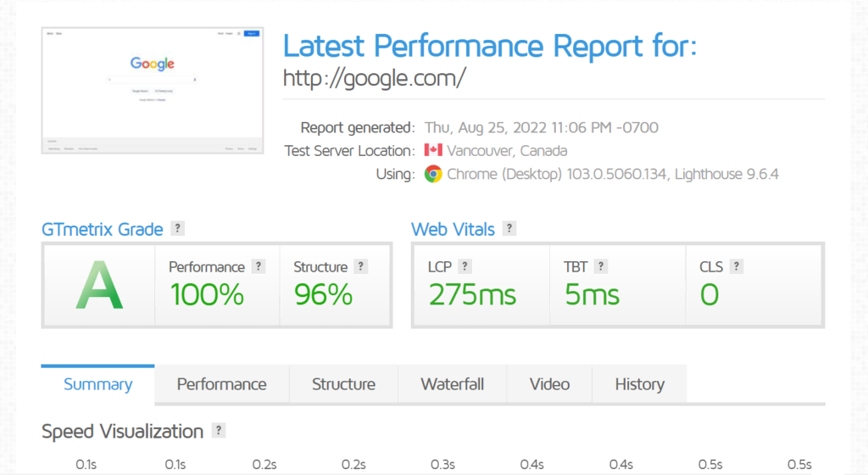Select the Summary tab
868x475 pixels.
[x=98, y=384]
